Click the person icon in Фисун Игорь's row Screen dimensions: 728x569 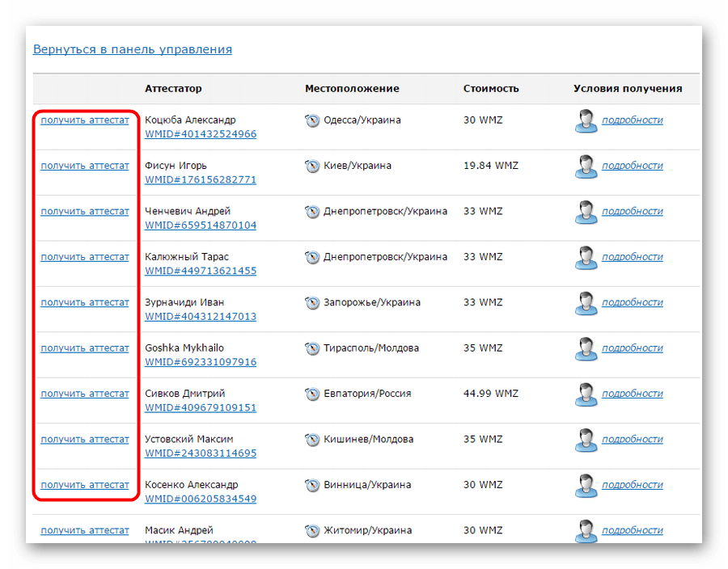(585, 166)
